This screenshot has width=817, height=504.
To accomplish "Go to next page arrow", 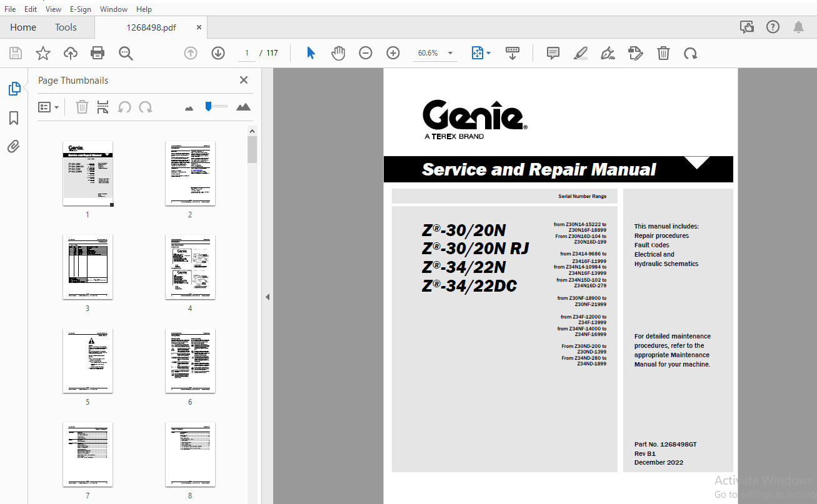I will click(x=218, y=53).
